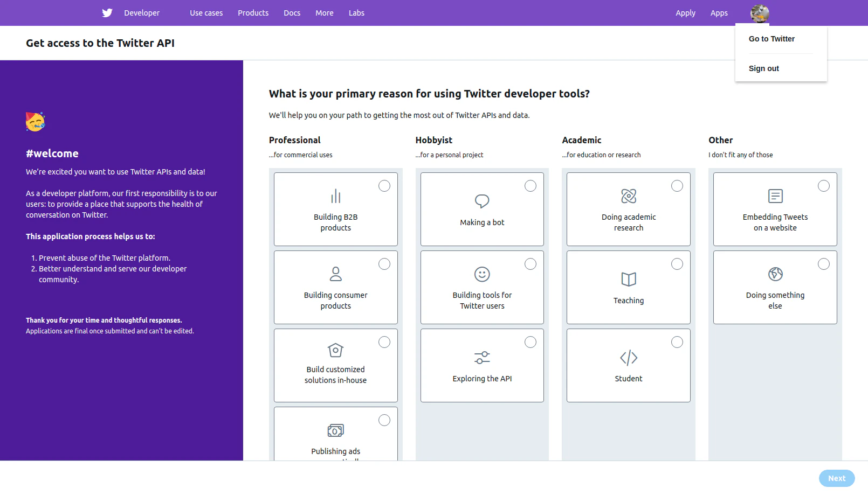Click the Teaching open book icon
Screen dimensions: 868x495
629,279
